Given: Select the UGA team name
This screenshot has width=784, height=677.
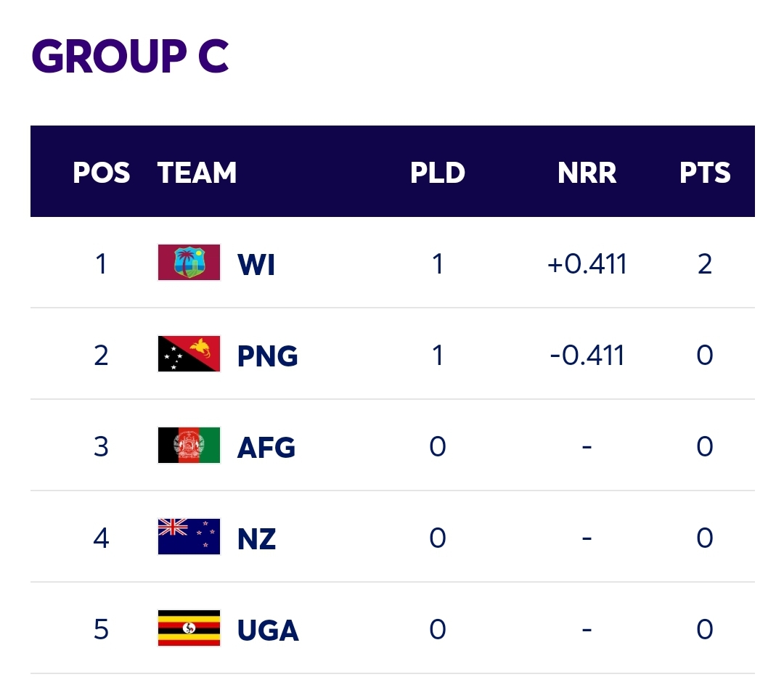Looking at the screenshot, I should coord(268,630).
